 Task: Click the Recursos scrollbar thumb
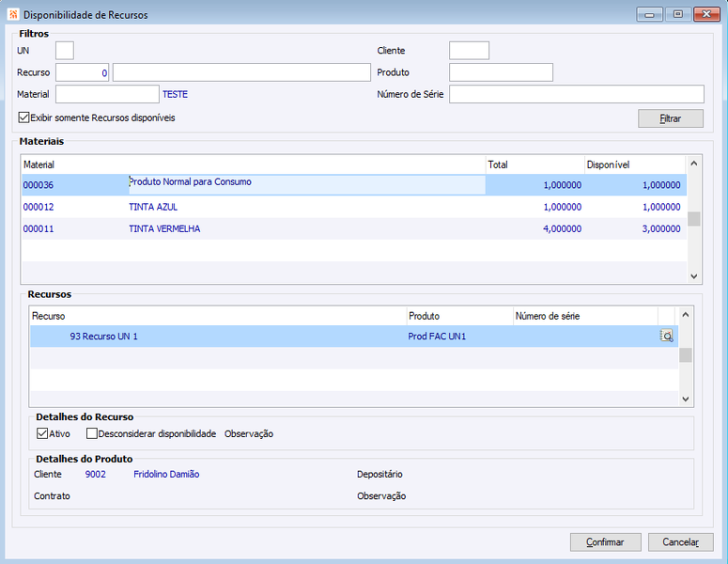pos(686,355)
